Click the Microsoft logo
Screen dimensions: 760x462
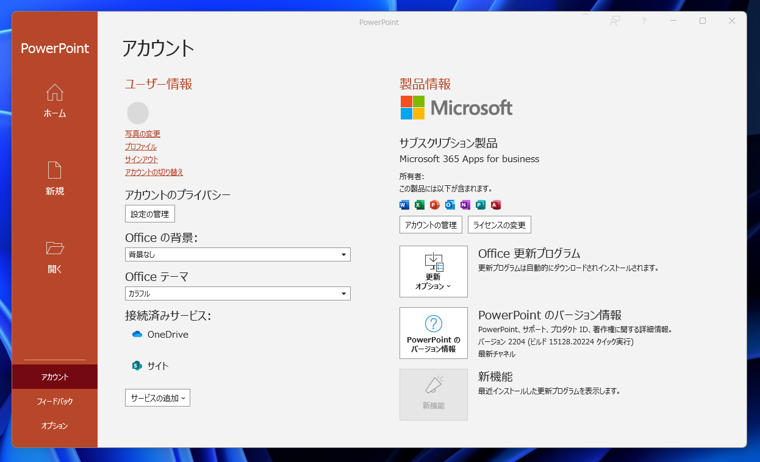point(456,108)
